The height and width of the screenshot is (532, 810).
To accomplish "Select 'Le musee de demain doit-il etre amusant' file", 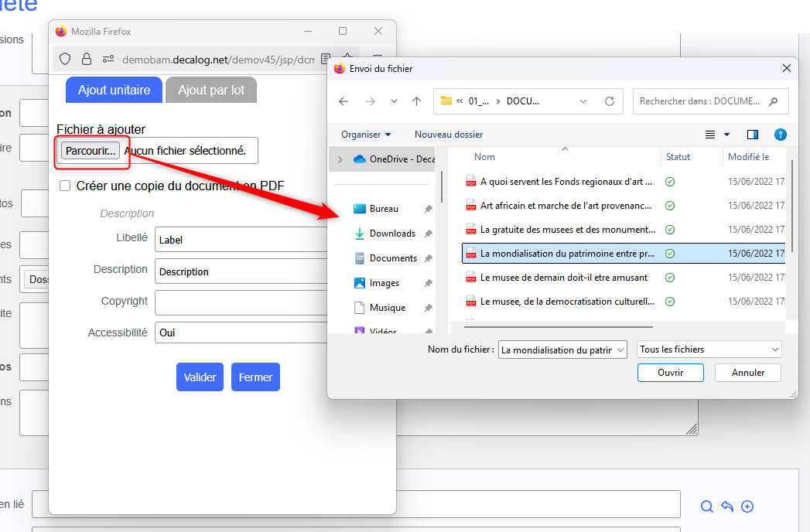I will [564, 278].
